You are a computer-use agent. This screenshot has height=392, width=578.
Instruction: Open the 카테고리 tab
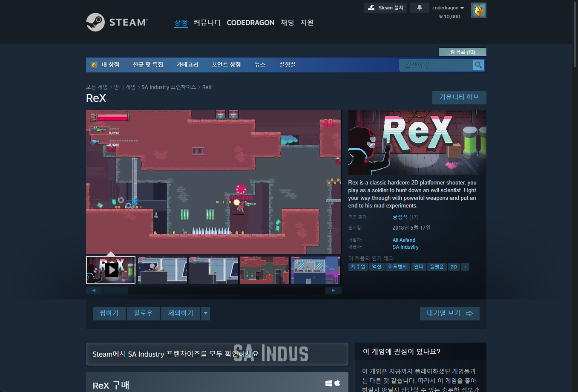click(187, 65)
